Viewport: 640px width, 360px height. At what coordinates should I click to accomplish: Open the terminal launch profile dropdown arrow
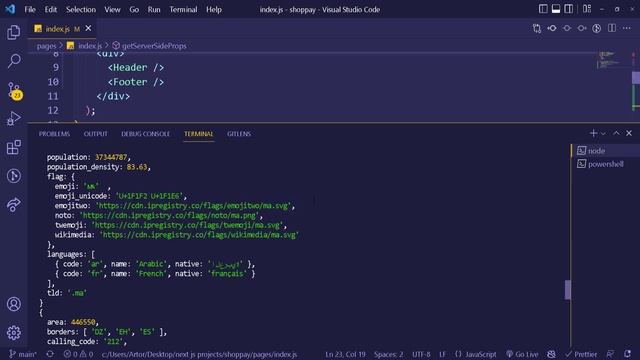click(x=603, y=133)
